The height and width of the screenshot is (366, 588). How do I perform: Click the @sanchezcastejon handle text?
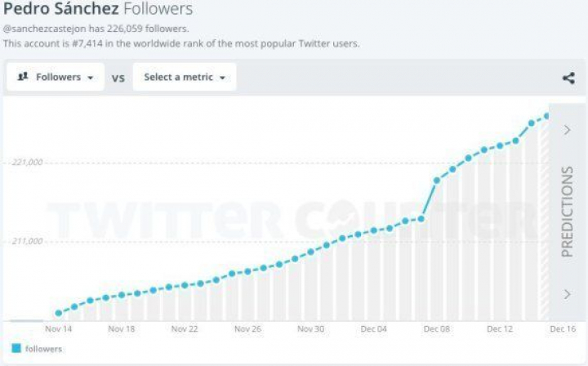pyautogui.click(x=44, y=29)
